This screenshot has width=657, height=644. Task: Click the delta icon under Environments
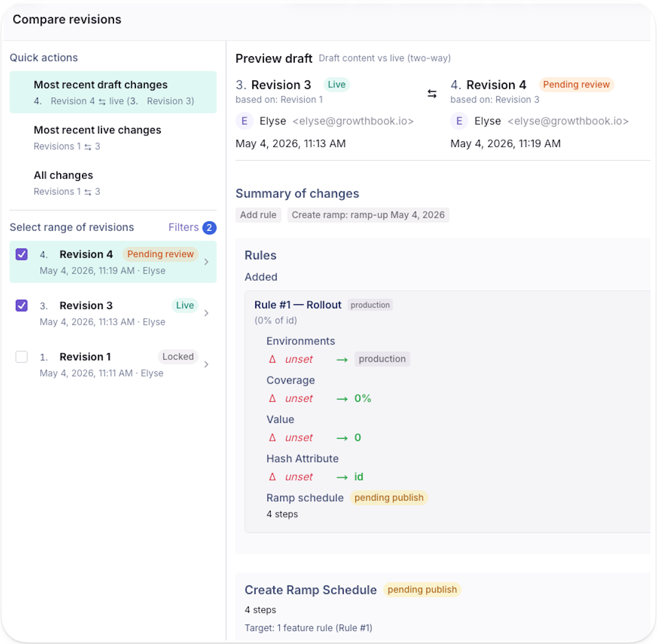(x=272, y=359)
